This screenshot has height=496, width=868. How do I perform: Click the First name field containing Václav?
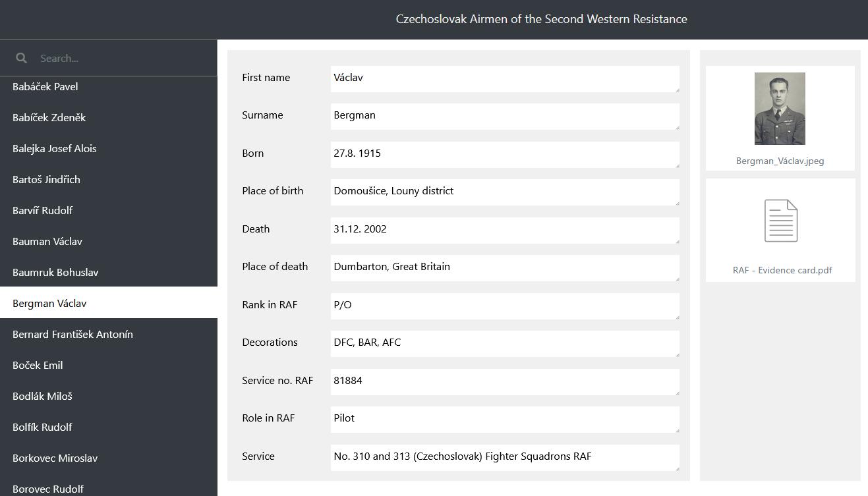coord(505,79)
